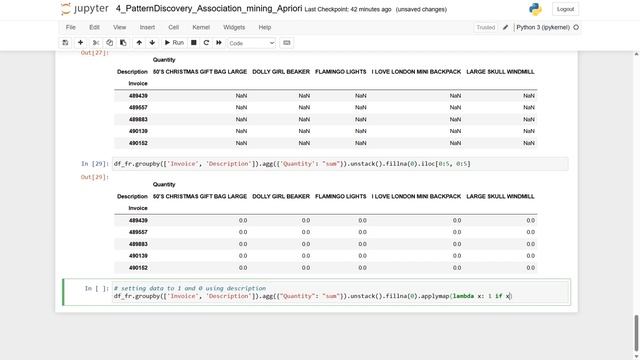Image resolution: width=640 pixels, height=360 pixels.
Task: Click the In [29] code cell
Action: tap(340, 164)
